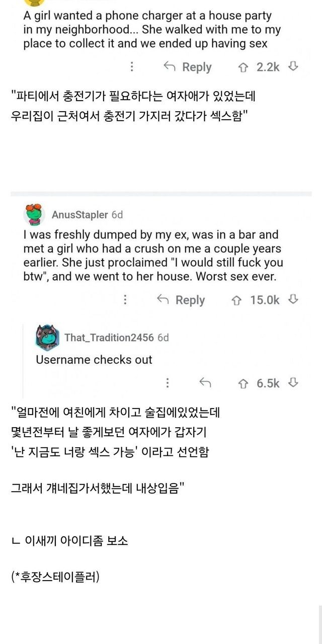Downvote the phone charger comment

(294, 67)
